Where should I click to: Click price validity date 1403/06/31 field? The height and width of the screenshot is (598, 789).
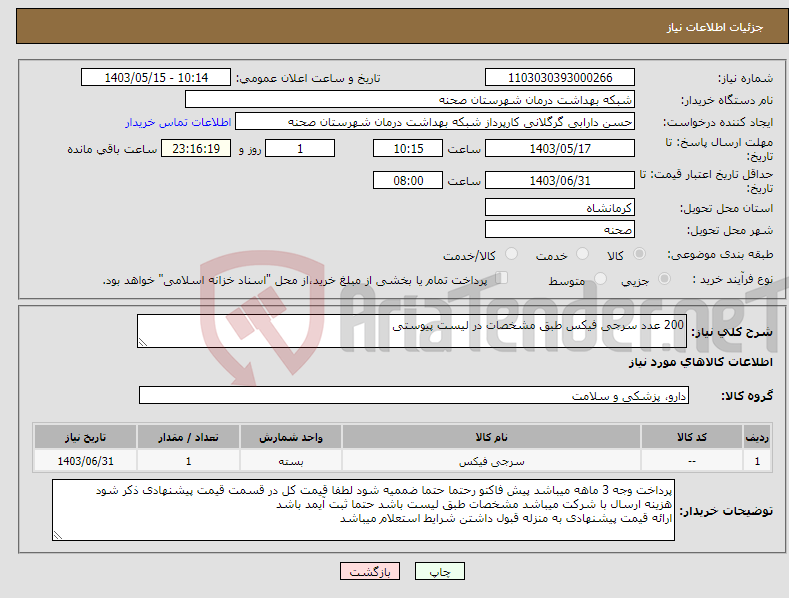click(x=560, y=180)
